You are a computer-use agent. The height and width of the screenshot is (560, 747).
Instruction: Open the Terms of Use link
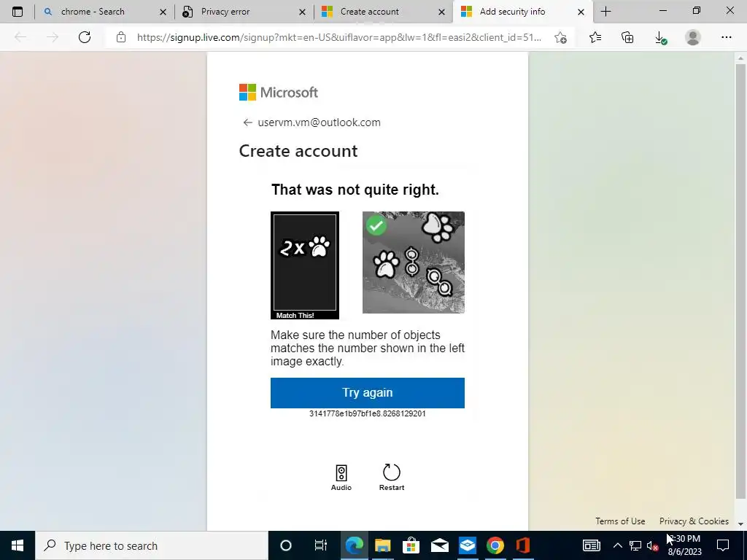pyautogui.click(x=620, y=521)
